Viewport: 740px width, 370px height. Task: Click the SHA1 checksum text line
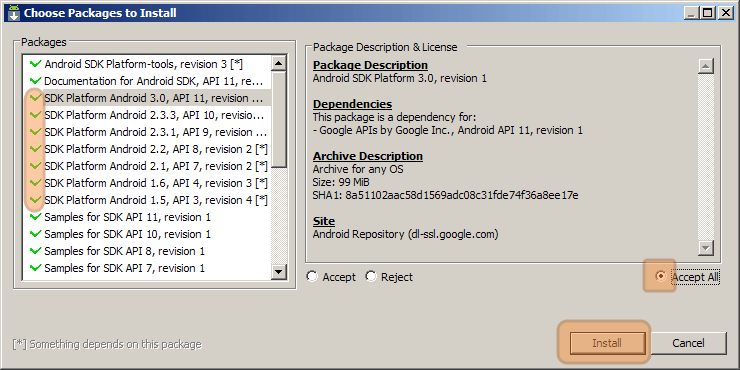click(446, 195)
